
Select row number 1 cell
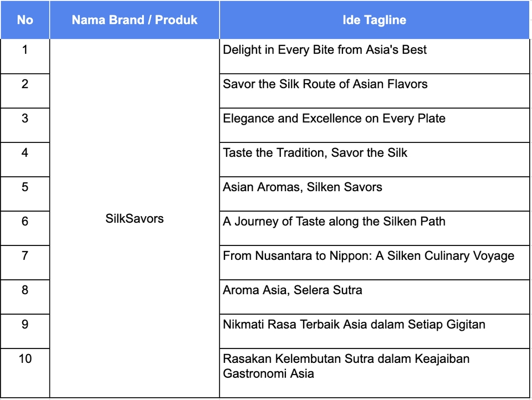(x=25, y=50)
